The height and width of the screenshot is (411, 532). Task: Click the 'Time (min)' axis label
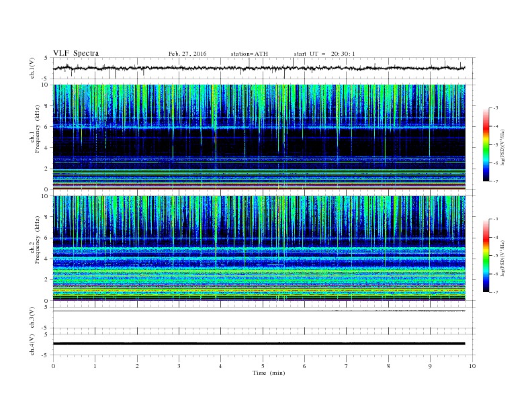tap(269, 373)
